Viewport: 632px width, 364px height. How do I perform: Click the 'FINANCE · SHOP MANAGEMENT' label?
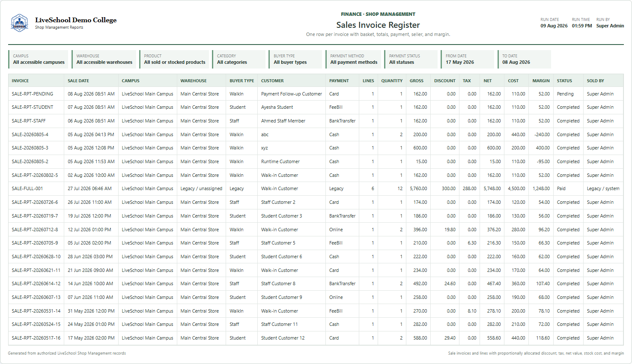[378, 14]
